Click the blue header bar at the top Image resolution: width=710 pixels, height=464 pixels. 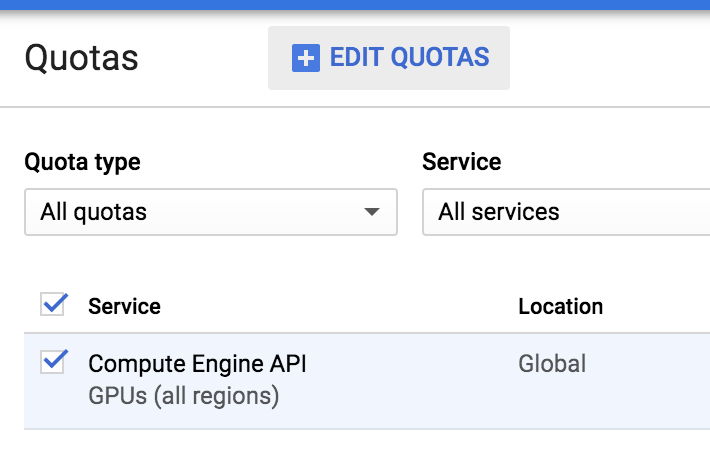click(x=355, y=5)
